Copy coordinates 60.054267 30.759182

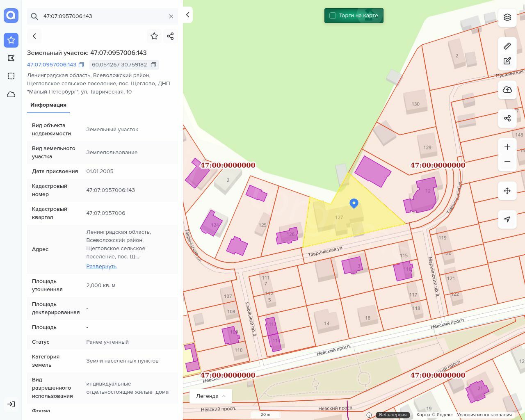coord(153,65)
